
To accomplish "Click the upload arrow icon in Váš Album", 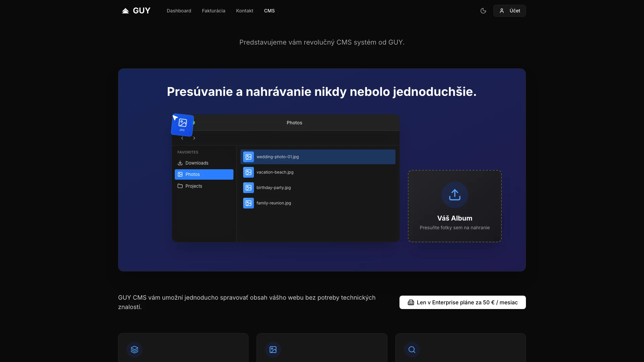I will (454, 195).
